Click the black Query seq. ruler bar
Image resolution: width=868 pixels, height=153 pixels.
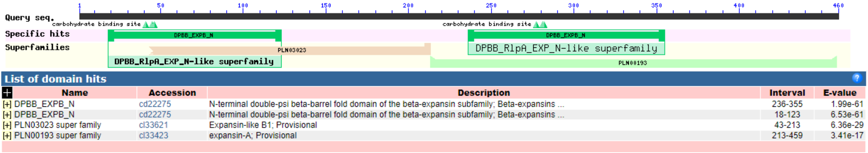[x=459, y=16]
